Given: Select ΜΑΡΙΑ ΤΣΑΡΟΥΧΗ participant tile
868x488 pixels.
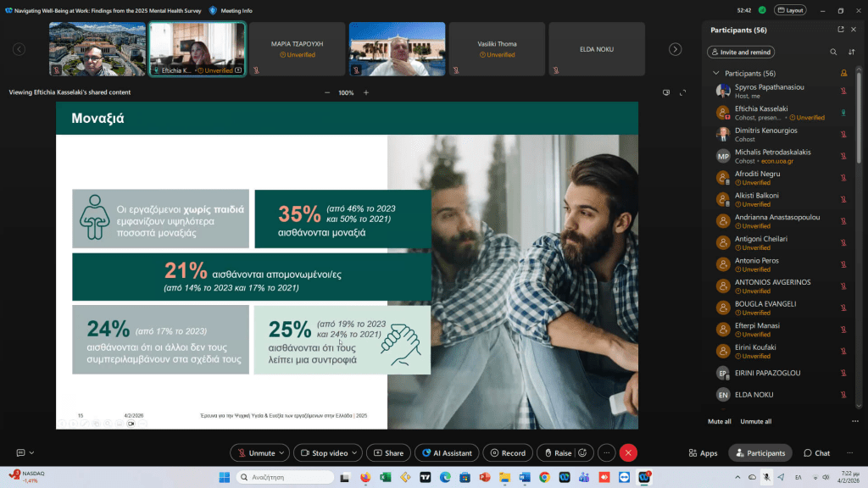Looking at the screenshot, I should pyautogui.click(x=298, y=48).
